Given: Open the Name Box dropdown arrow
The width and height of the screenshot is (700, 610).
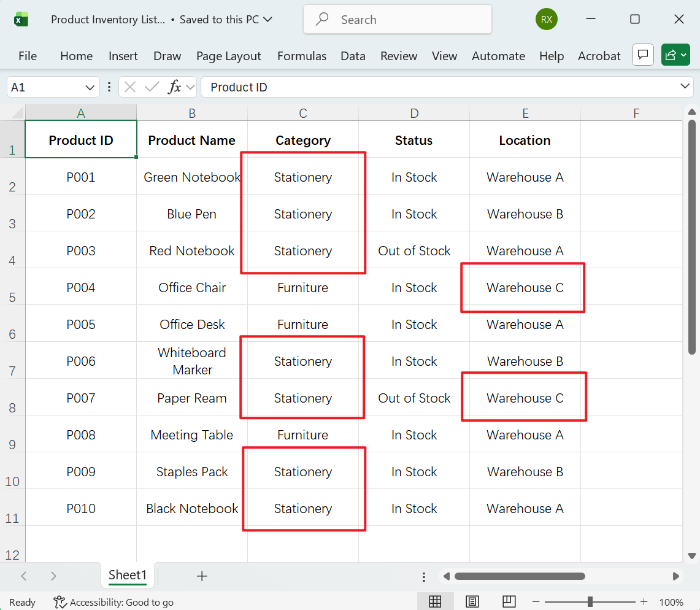Looking at the screenshot, I should (x=90, y=87).
